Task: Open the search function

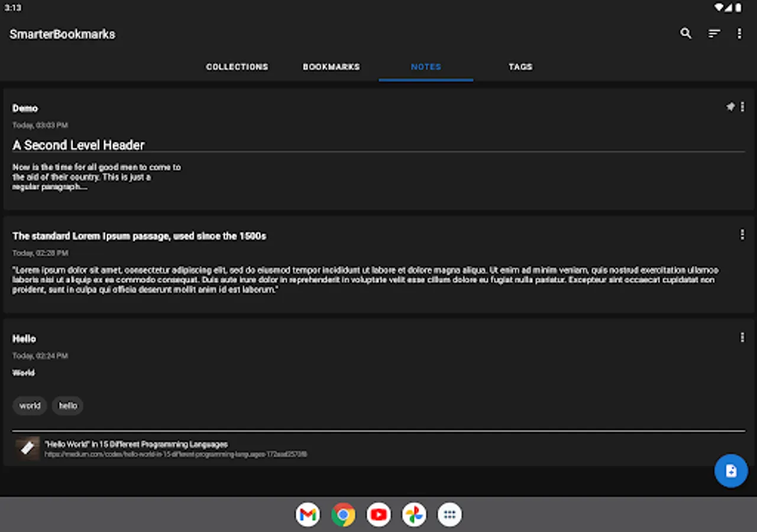Action: coord(685,34)
